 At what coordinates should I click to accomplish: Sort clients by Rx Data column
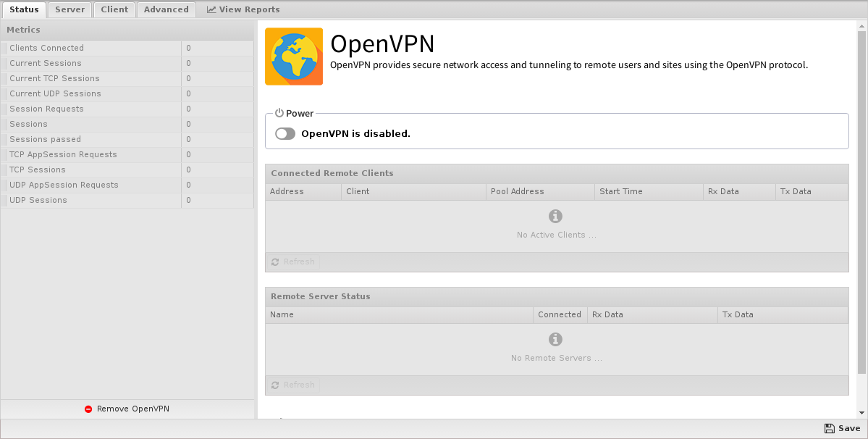(x=740, y=191)
